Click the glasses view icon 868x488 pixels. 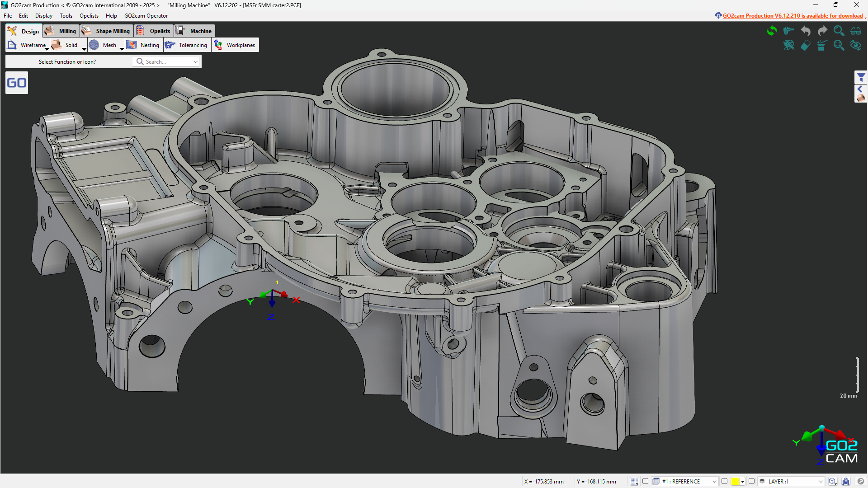click(856, 31)
